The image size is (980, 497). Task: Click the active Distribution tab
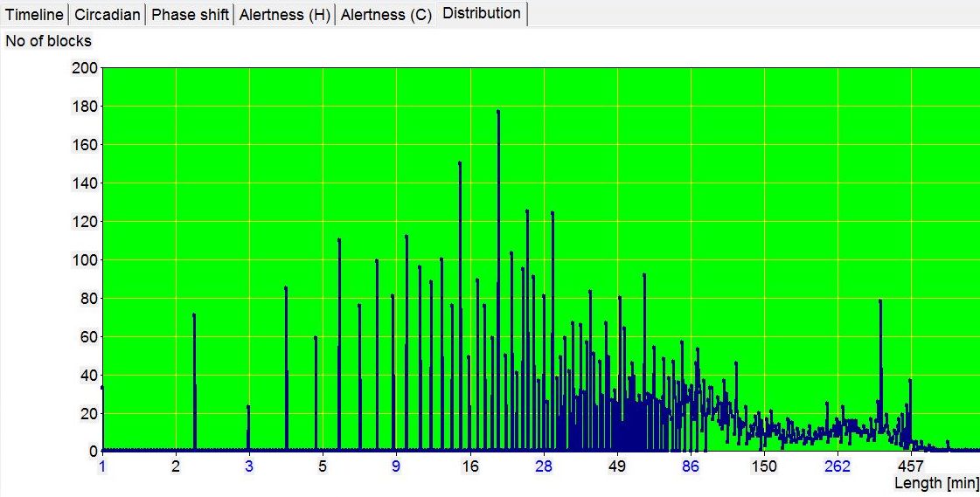pos(482,13)
